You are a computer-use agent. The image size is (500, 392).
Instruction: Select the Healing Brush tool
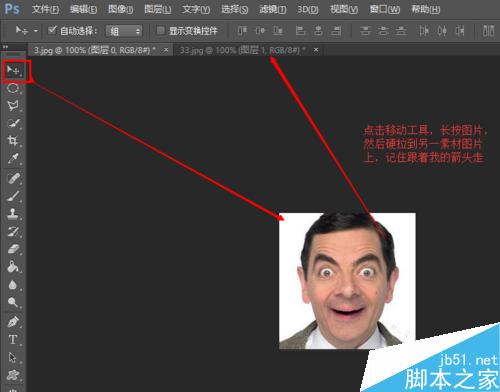click(13, 178)
